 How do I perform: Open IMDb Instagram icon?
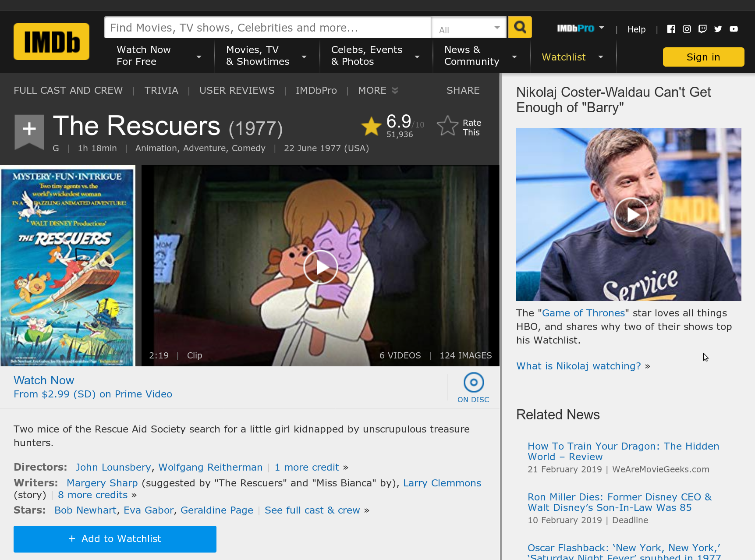[687, 29]
